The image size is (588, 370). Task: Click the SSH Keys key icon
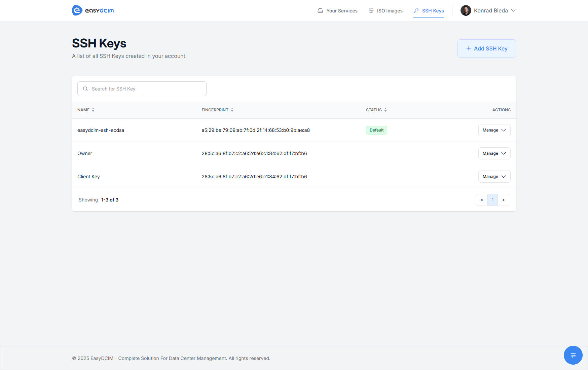point(416,10)
